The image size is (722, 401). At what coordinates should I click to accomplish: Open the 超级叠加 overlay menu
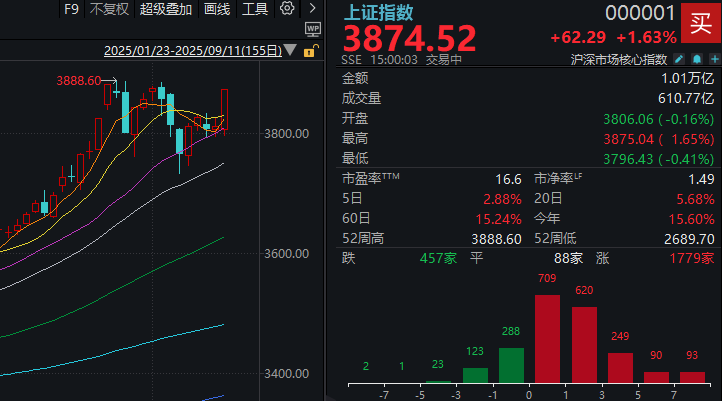click(165, 9)
